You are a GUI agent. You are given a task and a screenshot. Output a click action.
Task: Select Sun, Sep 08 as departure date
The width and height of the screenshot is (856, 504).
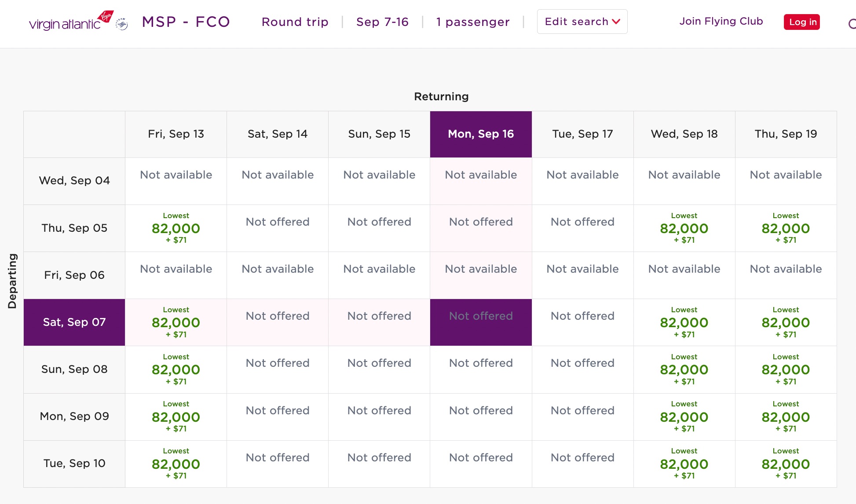pos(74,369)
